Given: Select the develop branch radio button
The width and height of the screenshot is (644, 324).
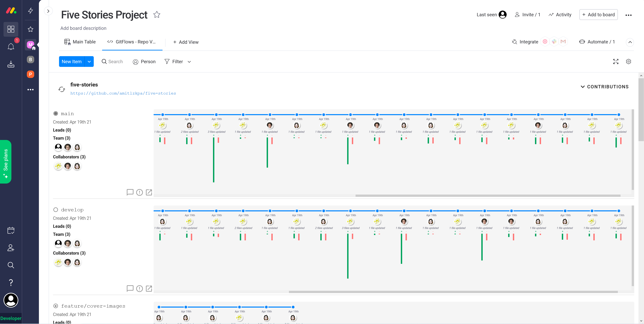Looking at the screenshot, I should pyautogui.click(x=56, y=210).
